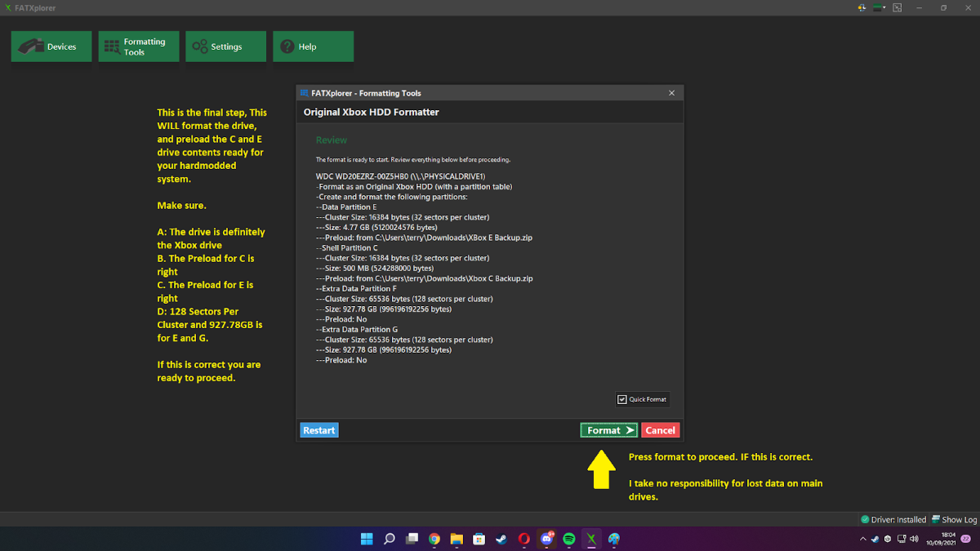This screenshot has height=551, width=980.
Task: Click the network tray icon
Action: (901, 540)
